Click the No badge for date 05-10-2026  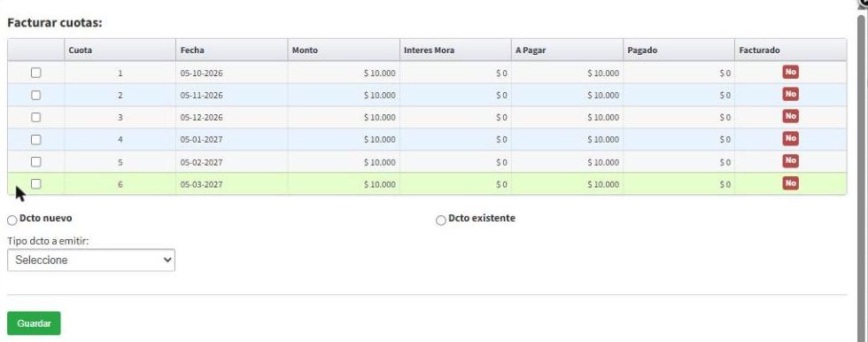790,72
